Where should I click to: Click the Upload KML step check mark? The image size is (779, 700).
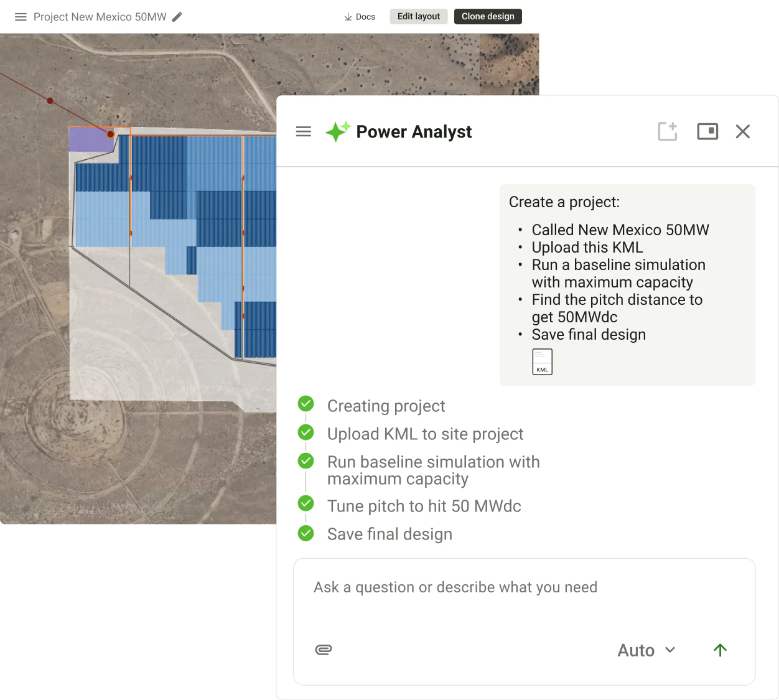coord(306,432)
